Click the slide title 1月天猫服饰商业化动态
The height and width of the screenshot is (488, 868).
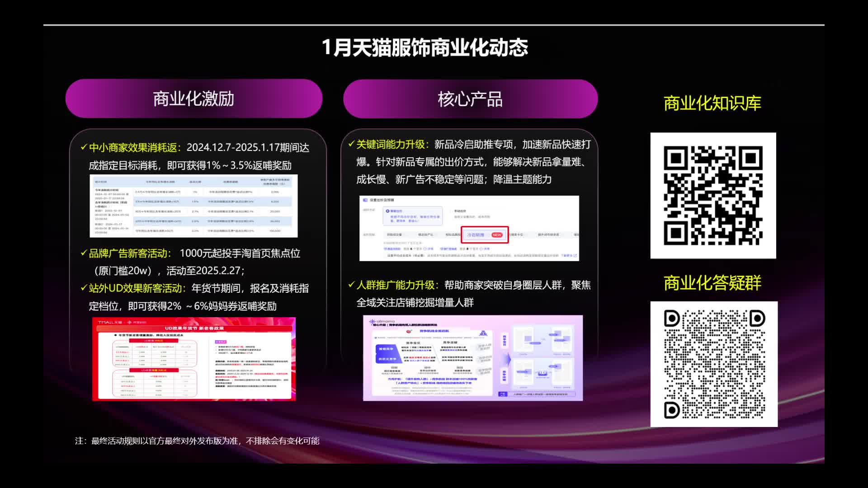coord(425,47)
